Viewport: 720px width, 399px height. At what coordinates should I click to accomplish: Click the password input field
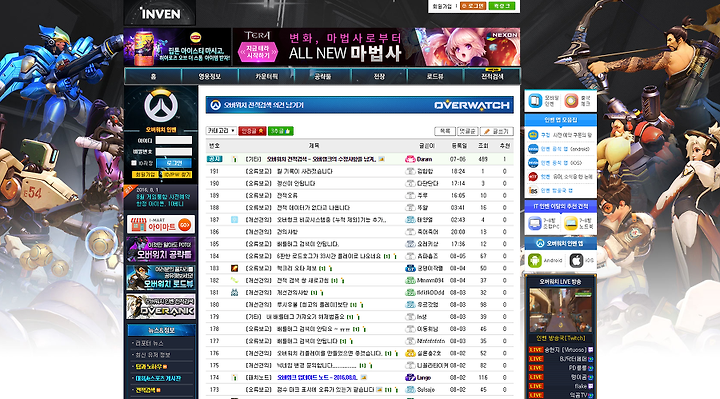(x=174, y=152)
